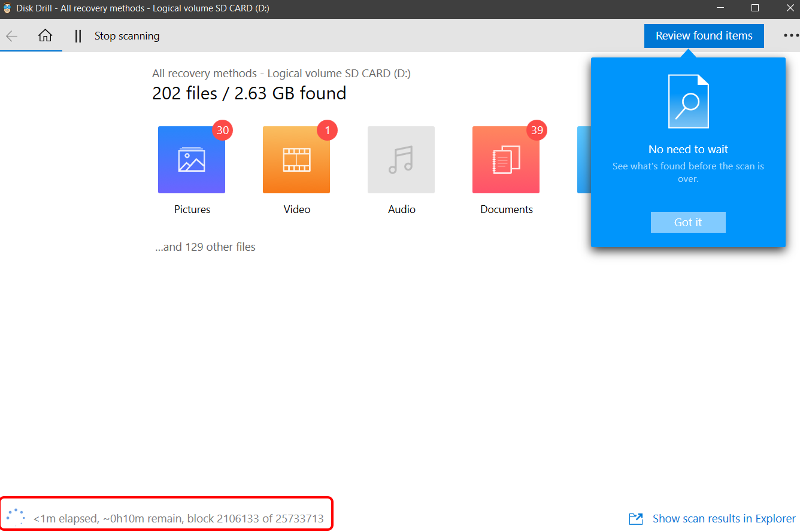800x532 pixels.
Task: Click Show scan results in Explorer link
Action: click(724, 519)
